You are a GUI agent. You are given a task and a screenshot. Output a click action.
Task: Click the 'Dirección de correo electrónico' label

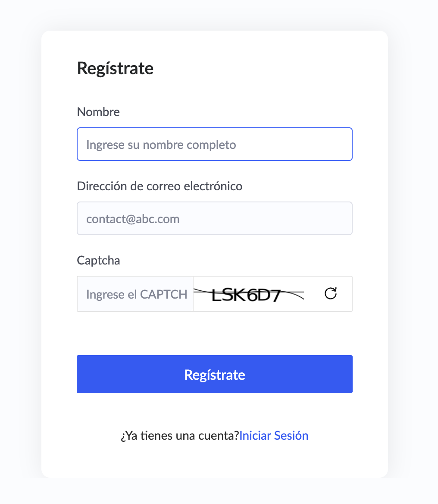pyautogui.click(x=160, y=186)
